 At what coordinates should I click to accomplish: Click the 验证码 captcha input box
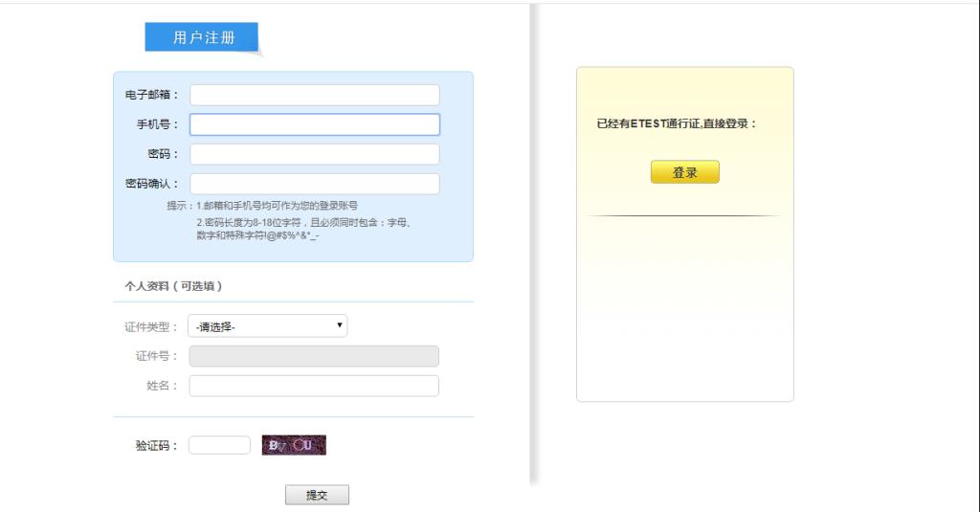coord(219,445)
